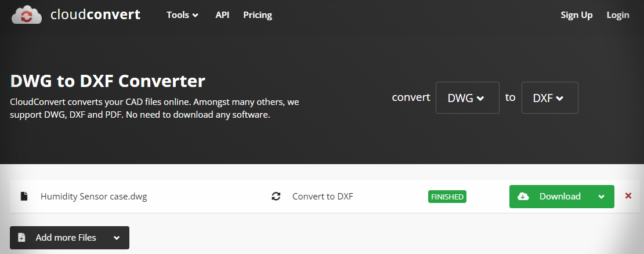Click the cloudconvert brand name text

coord(95,14)
